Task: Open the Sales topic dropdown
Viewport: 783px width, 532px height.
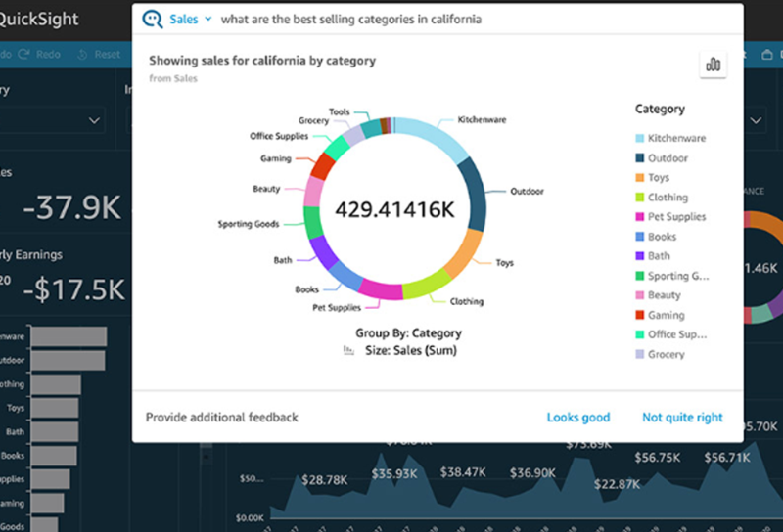Action: [190, 20]
